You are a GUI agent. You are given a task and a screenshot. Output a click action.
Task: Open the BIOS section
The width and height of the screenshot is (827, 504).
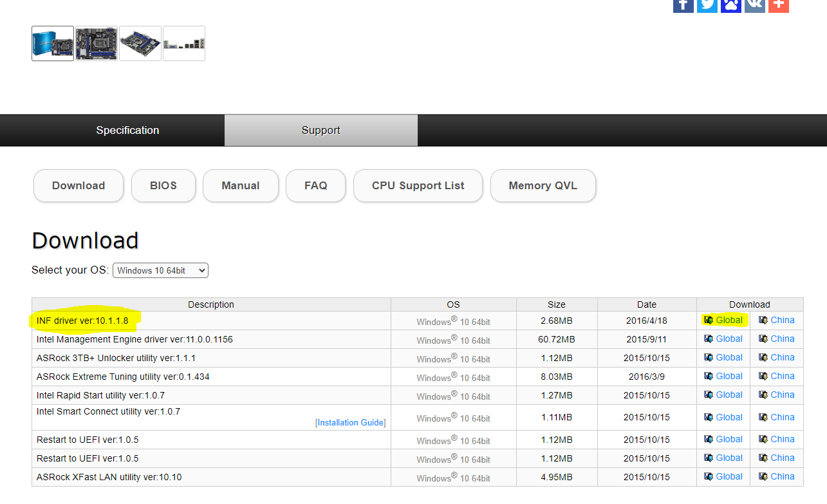point(163,185)
